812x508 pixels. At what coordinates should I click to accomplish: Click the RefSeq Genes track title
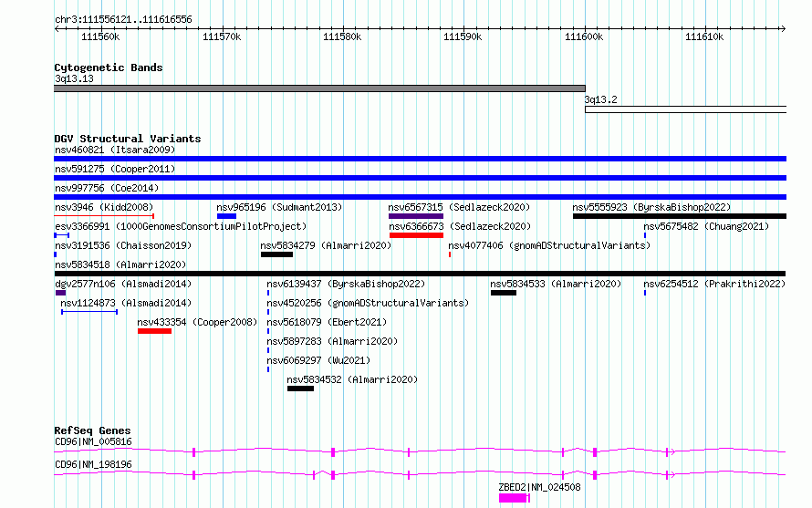pyautogui.click(x=92, y=430)
